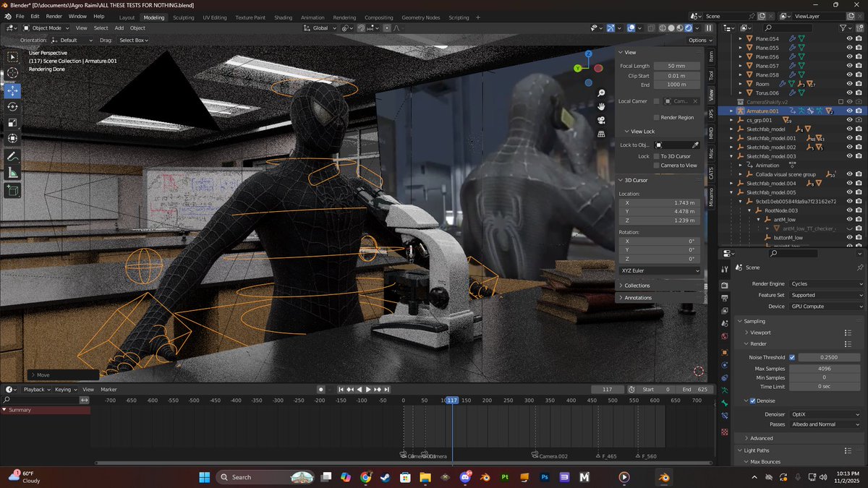Viewport: 868px width, 488px height.
Task: Select the Measure tool
Action: coord(13,174)
